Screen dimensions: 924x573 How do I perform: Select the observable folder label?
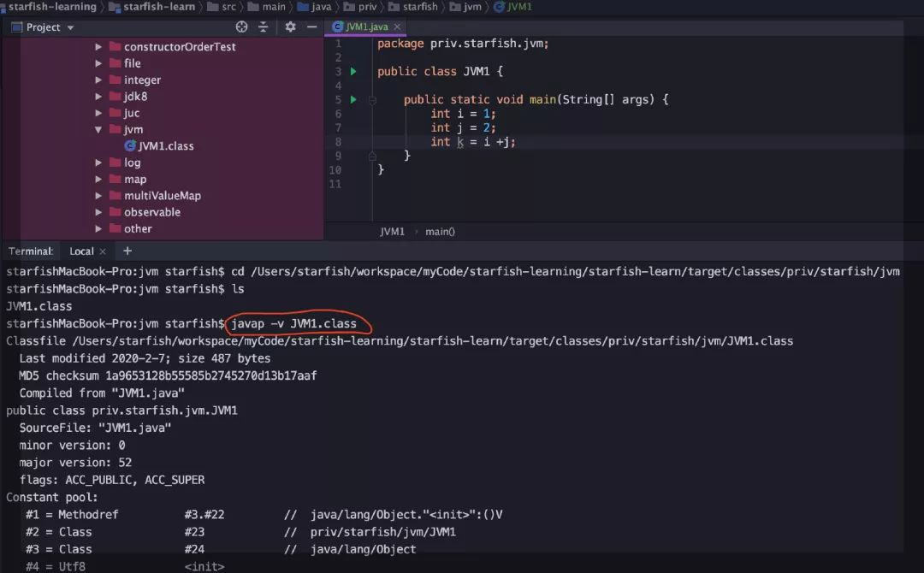click(152, 212)
